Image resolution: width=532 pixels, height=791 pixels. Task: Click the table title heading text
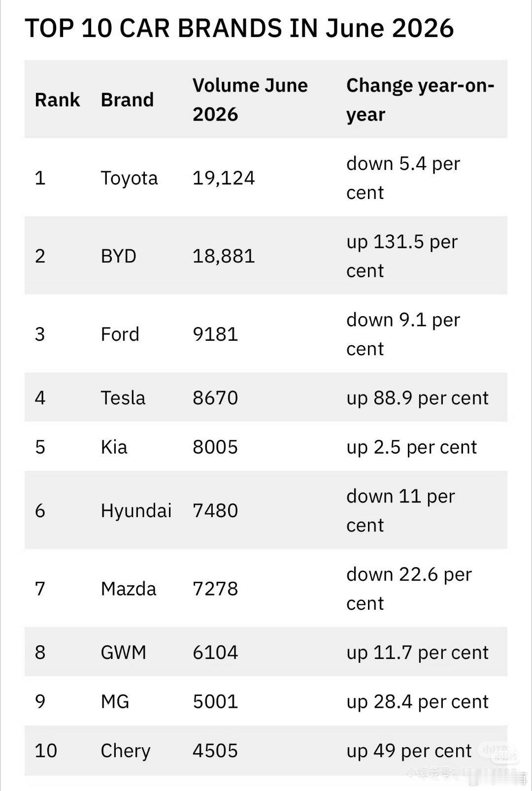click(x=239, y=28)
